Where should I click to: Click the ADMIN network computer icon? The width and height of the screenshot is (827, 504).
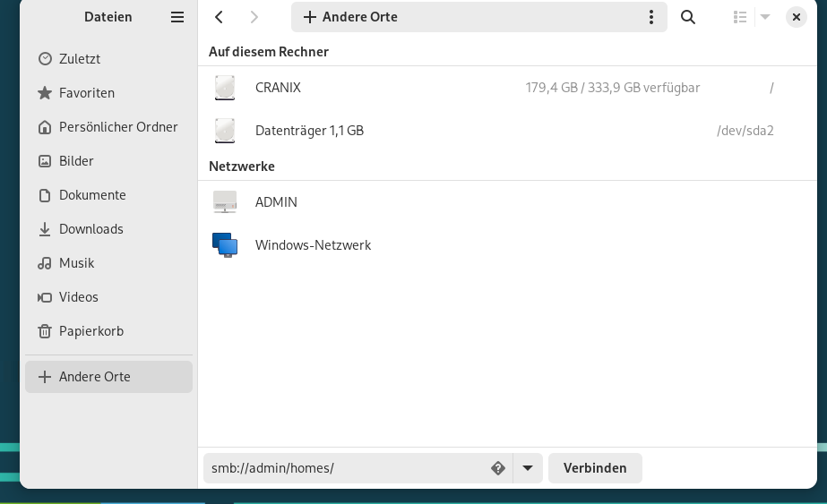click(x=225, y=202)
